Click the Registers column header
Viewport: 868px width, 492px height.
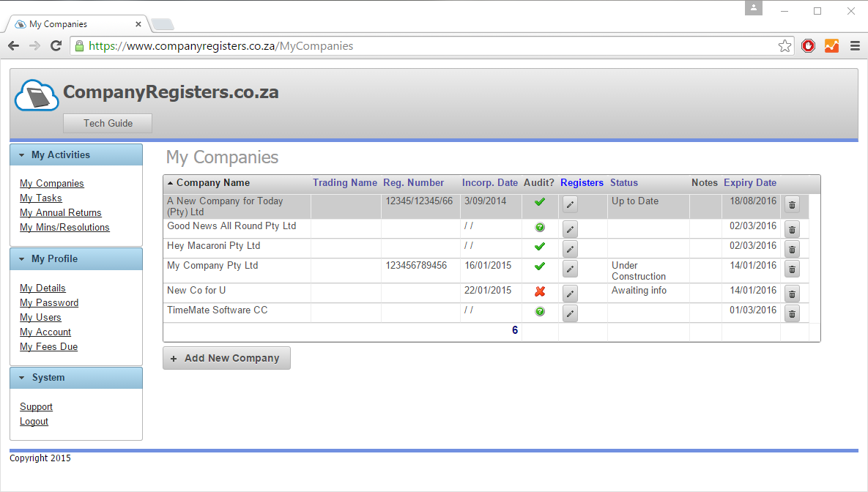tap(582, 182)
